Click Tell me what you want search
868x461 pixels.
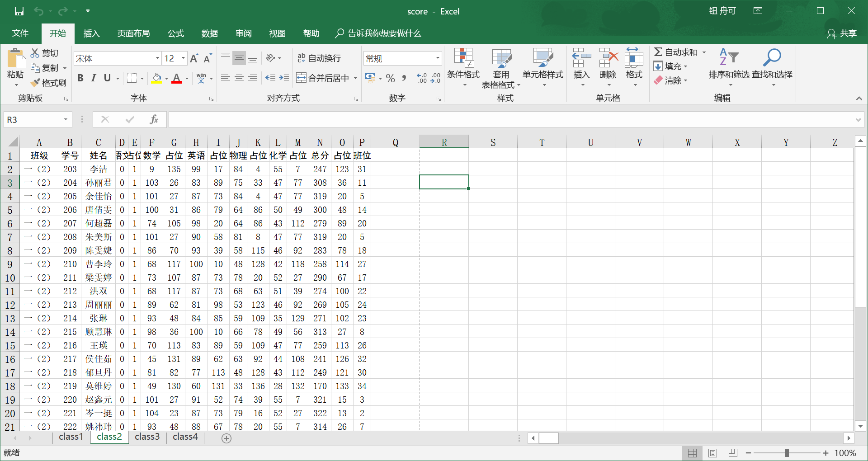coord(378,33)
